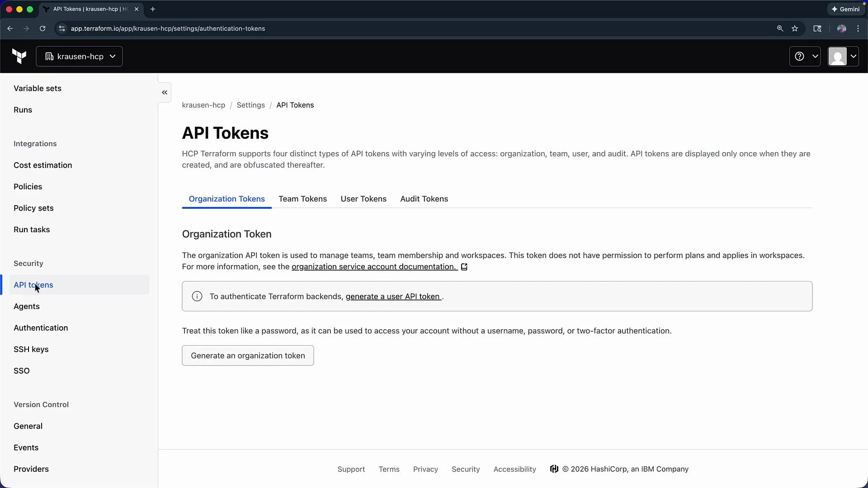The width and height of the screenshot is (868, 488).
Task: Click the zoom magnifier icon in address bar
Action: point(780,28)
